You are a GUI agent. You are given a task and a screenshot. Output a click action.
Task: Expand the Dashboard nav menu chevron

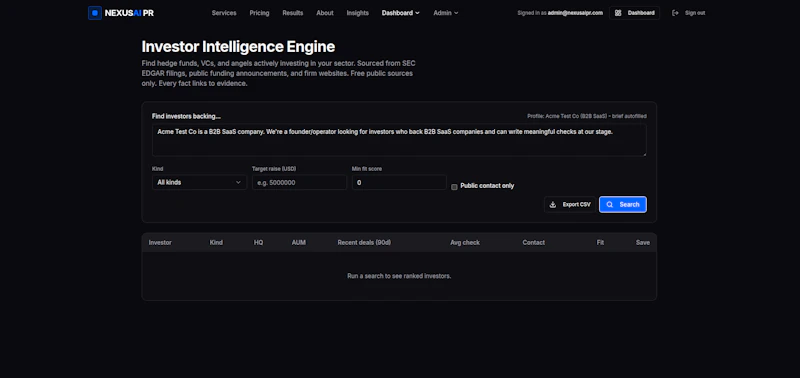point(417,13)
